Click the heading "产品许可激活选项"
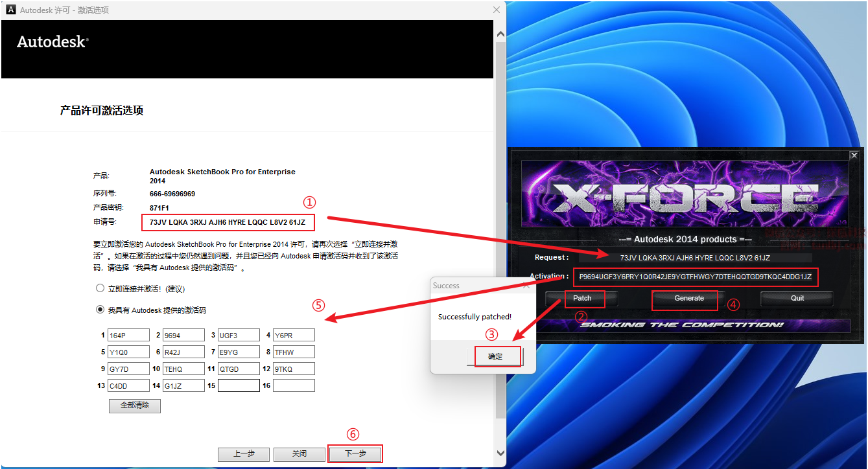 pos(102,111)
